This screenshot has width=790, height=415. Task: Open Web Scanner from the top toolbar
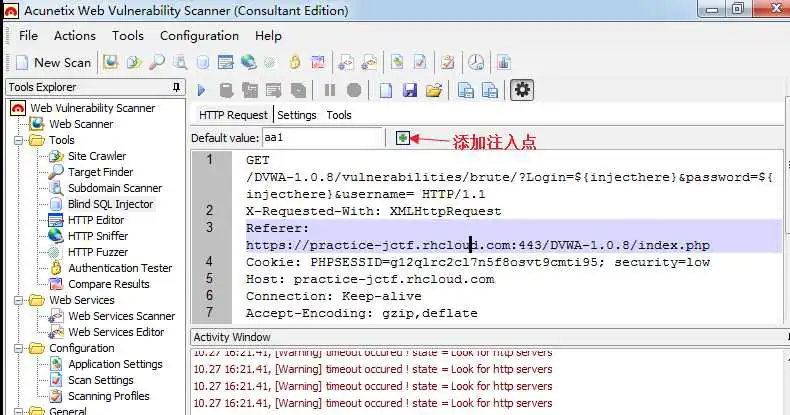110,62
